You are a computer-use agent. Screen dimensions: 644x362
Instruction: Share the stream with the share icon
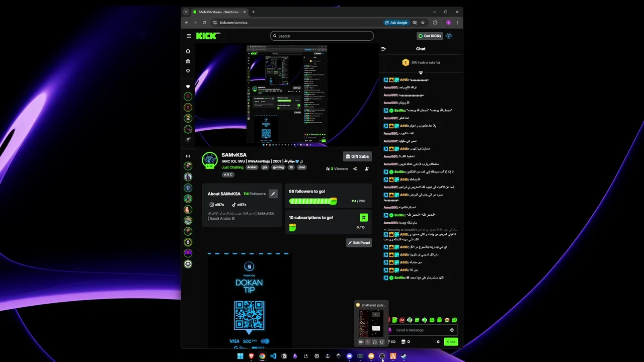355,169
